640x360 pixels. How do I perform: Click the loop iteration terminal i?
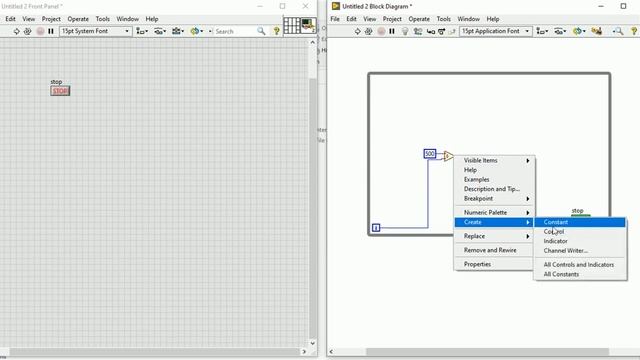coord(376,227)
